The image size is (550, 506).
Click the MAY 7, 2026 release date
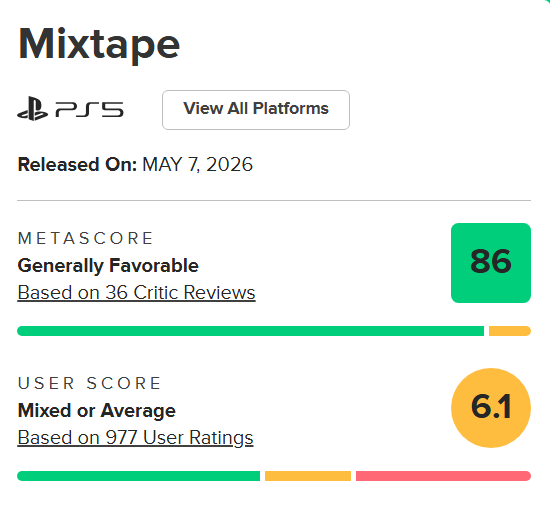tap(197, 164)
